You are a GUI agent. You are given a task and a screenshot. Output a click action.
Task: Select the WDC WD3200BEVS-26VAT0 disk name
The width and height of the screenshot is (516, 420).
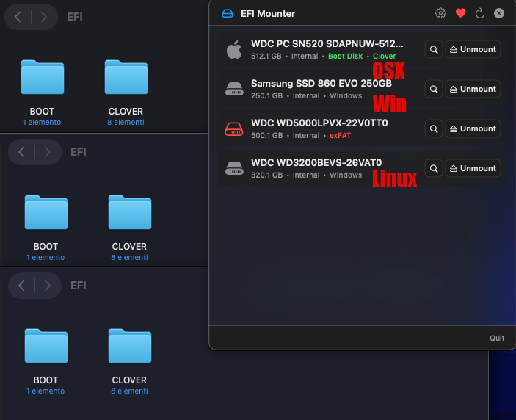pos(316,162)
